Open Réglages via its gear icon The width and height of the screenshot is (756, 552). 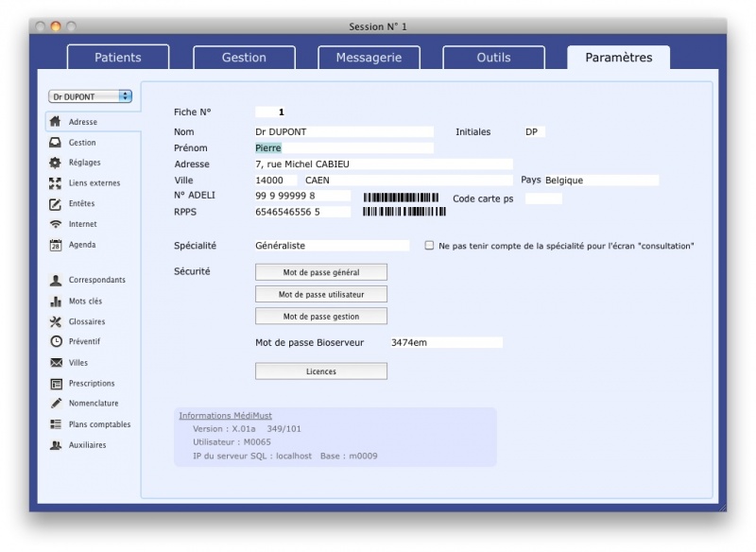[56, 163]
